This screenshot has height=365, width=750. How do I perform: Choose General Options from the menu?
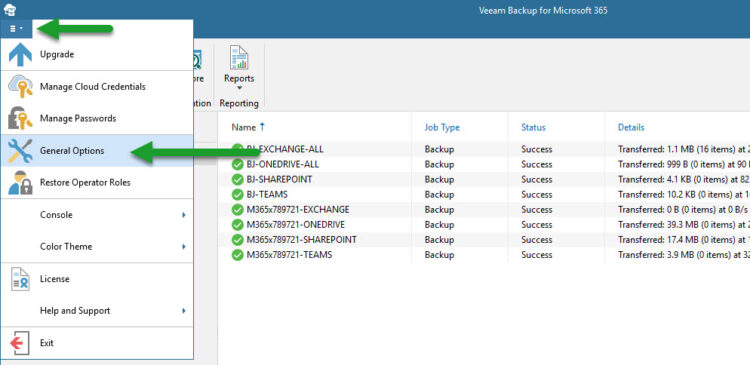pos(97,151)
